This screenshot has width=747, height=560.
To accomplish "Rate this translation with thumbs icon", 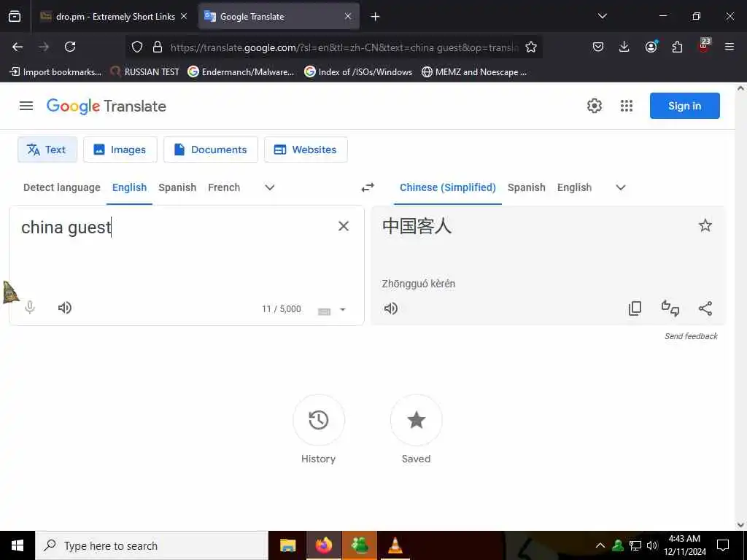I will coord(670,308).
